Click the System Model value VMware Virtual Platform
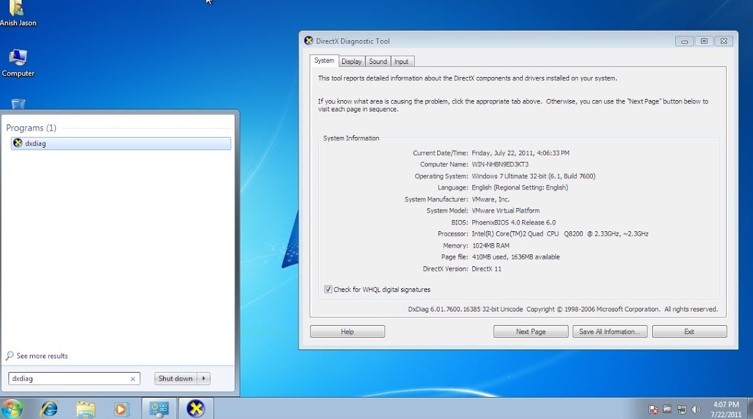 tap(505, 210)
